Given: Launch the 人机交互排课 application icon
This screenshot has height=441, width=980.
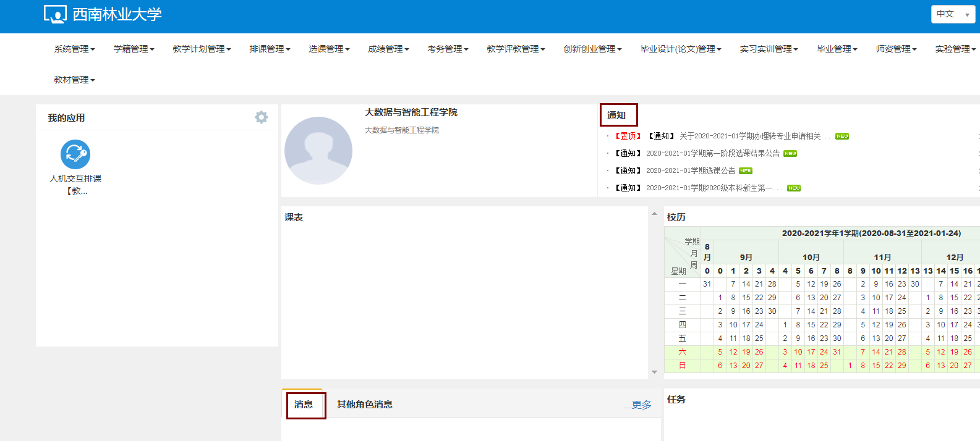Looking at the screenshot, I should 75,154.
